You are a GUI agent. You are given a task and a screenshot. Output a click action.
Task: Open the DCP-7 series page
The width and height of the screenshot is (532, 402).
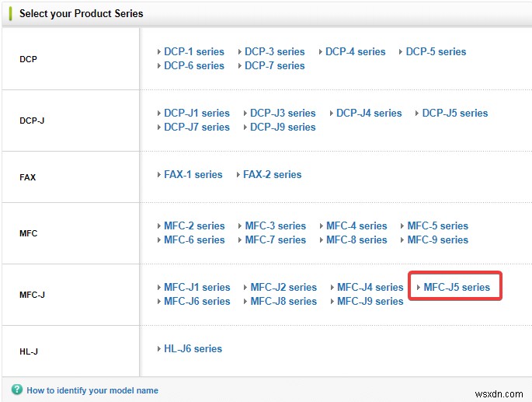click(274, 65)
